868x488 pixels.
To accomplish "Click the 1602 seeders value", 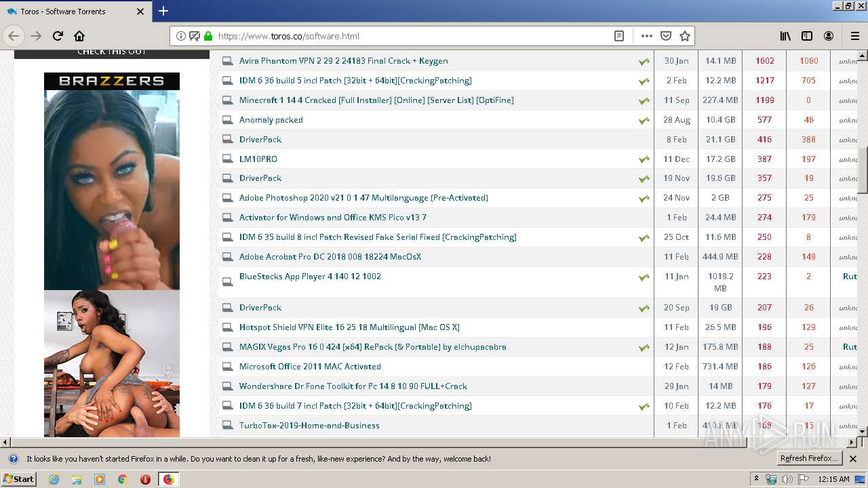I will pyautogui.click(x=764, y=61).
